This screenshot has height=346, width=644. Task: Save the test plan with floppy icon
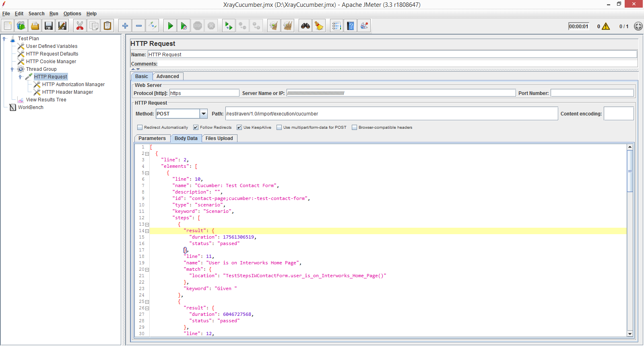(x=49, y=26)
